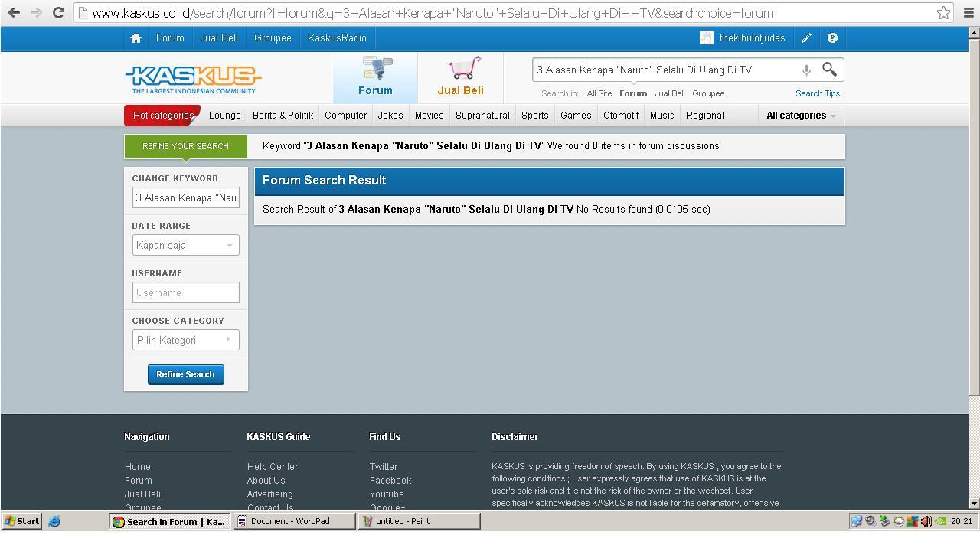Open Hot categories tab
The width and height of the screenshot is (980, 551).
[162, 116]
